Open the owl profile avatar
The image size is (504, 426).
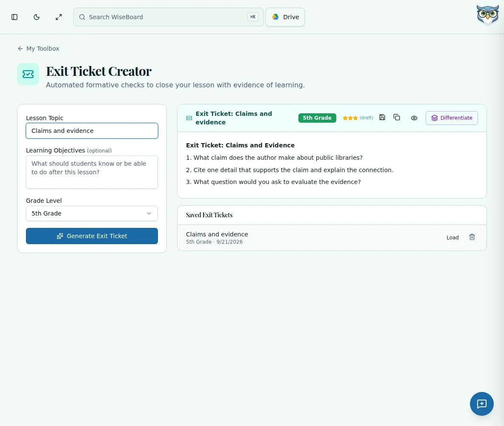[487, 15]
